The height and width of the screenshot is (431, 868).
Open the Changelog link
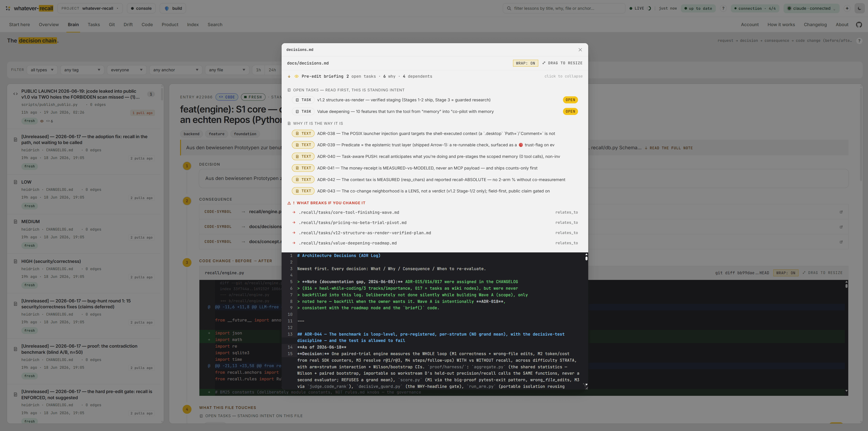(x=815, y=25)
